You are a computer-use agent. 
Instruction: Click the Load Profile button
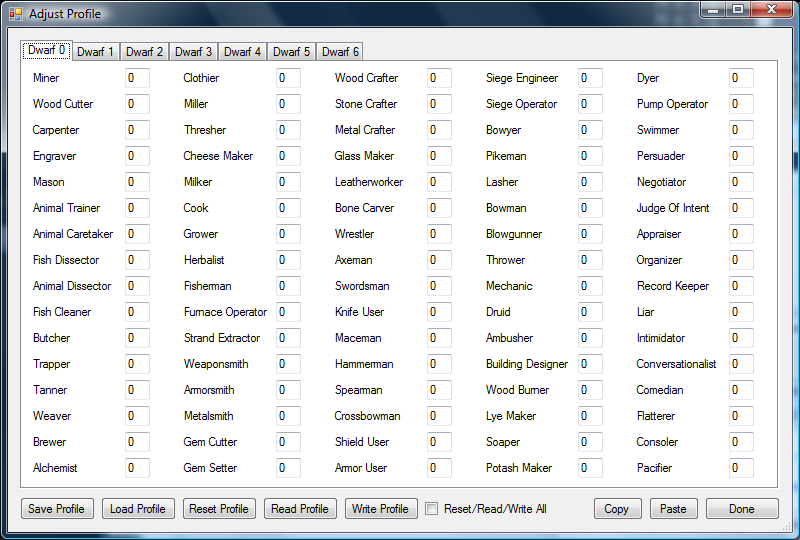click(x=138, y=508)
